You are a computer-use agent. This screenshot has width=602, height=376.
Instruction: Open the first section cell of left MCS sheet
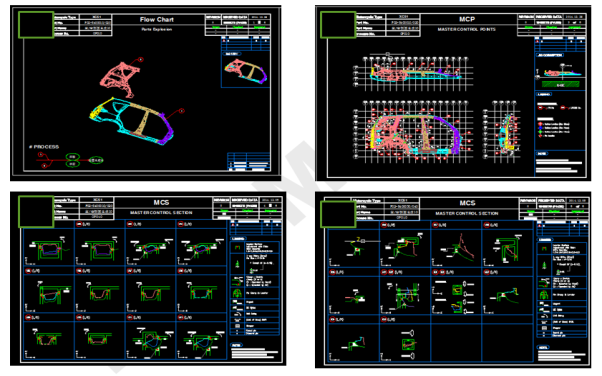[x=49, y=246]
